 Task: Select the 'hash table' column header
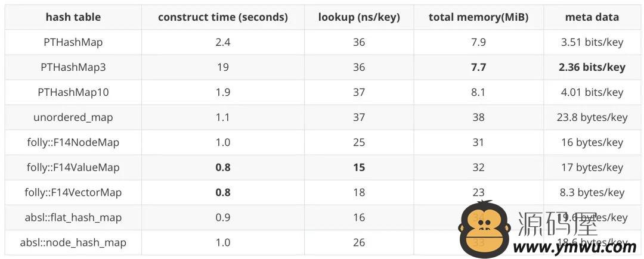pyautogui.click(x=73, y=17)
